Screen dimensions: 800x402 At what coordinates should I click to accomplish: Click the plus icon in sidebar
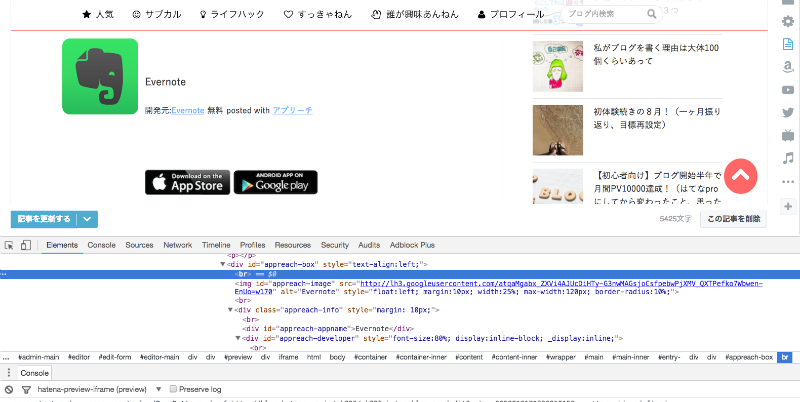click(x=788, y=207)
